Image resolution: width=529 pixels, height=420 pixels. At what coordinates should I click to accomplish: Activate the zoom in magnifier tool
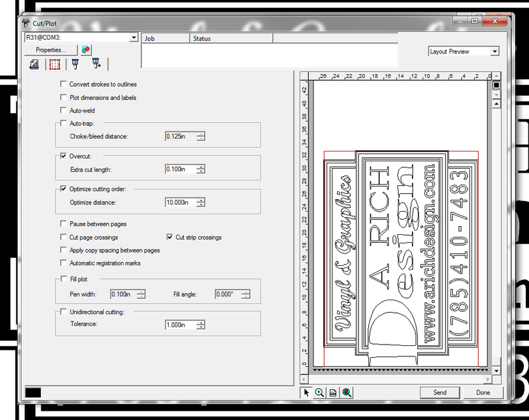319,392
